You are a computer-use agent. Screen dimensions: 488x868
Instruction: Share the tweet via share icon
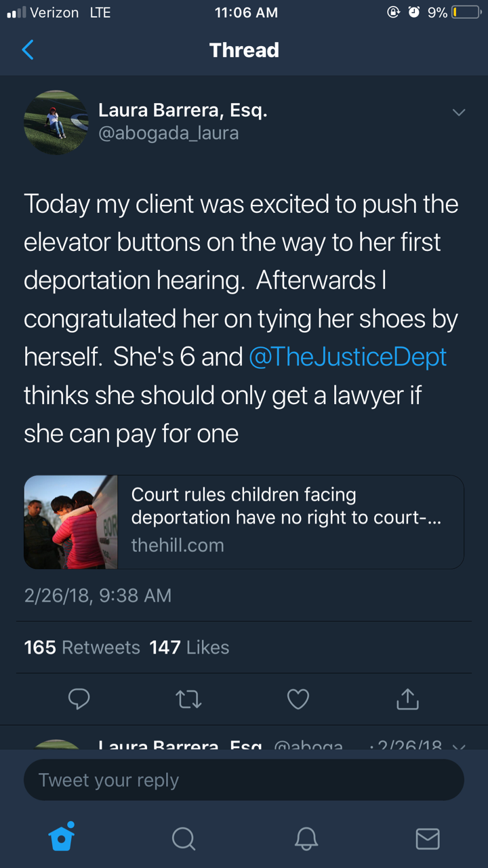tap(407, 698)
